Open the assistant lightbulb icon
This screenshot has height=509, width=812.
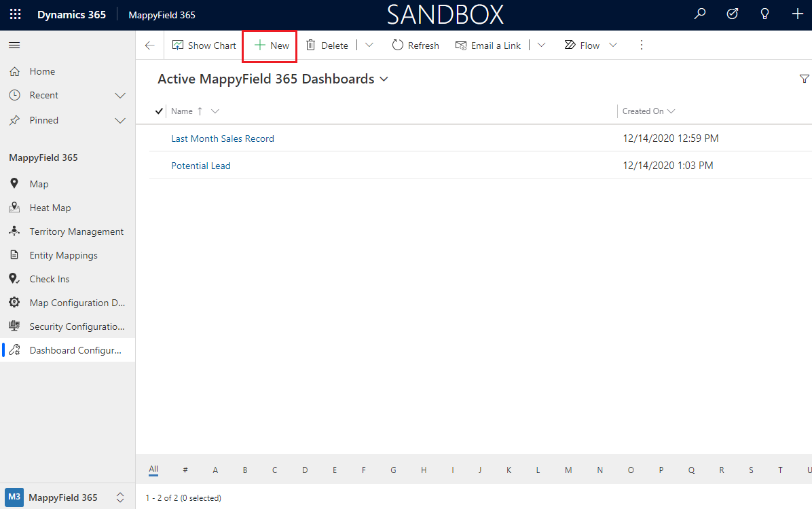[764, 14]
